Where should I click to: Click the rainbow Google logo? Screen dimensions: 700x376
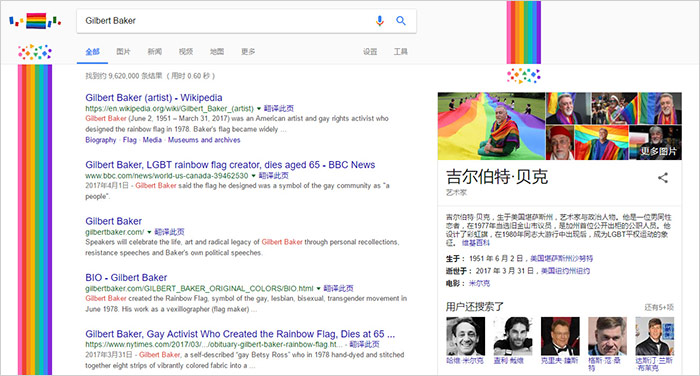point(35,21)
